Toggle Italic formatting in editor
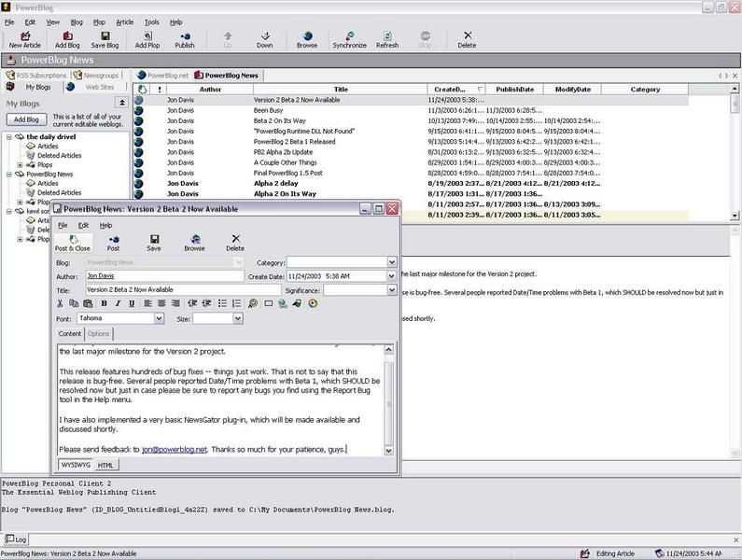Screen dimensions: 742x560 118,303
